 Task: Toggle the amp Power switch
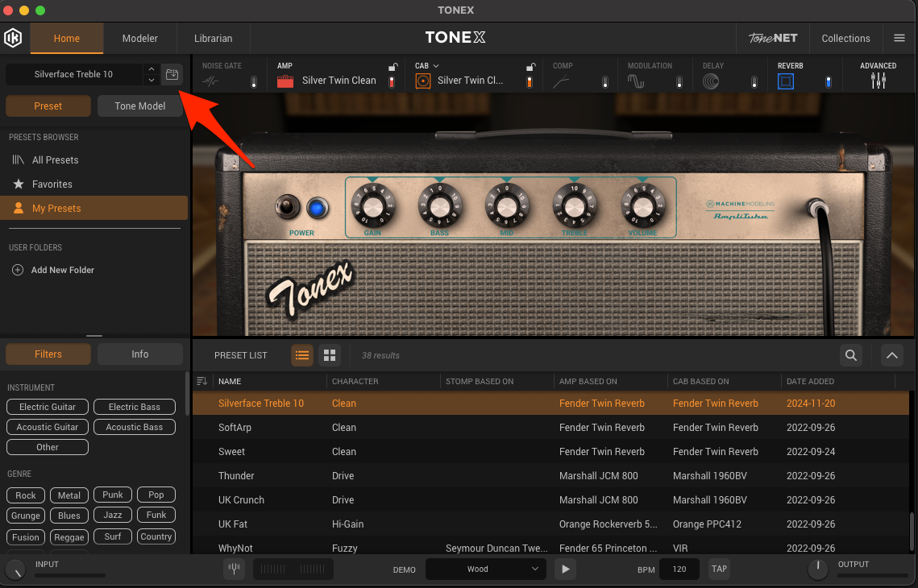tap(284, 207)
